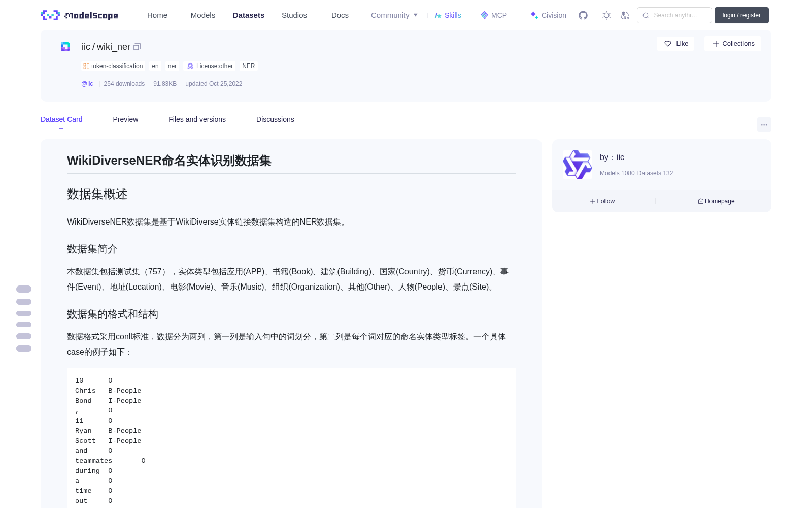Click the token-classification tag
The image size is (812, 508).
click(113, 66)
